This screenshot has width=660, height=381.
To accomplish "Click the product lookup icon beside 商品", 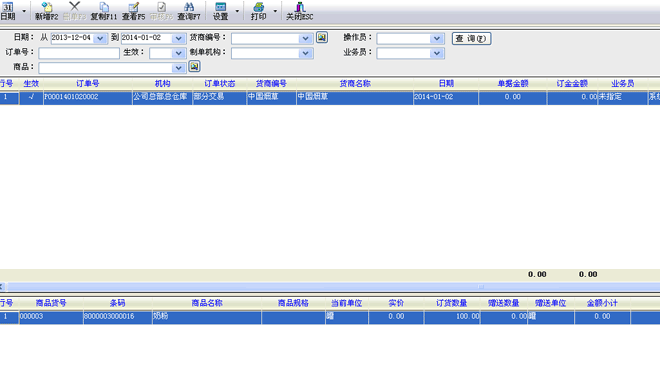I will coord(194,67).
